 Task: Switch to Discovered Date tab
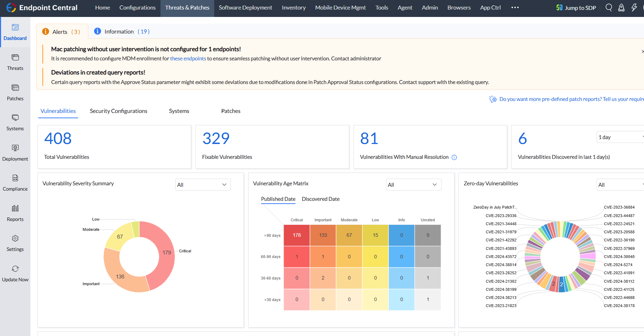[x=321, y=199]
